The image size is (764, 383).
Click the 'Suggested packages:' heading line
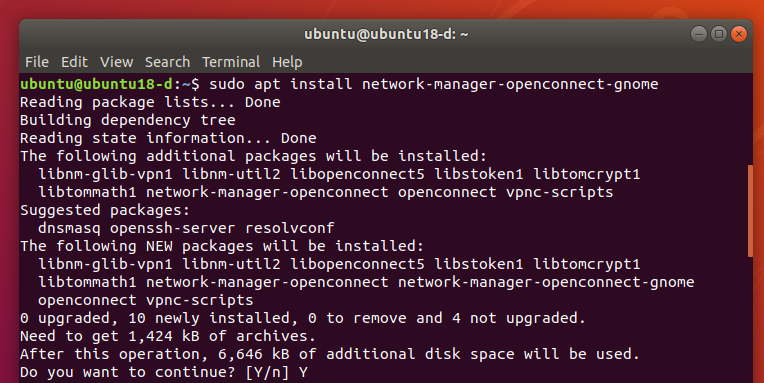[x=105, y=210]
